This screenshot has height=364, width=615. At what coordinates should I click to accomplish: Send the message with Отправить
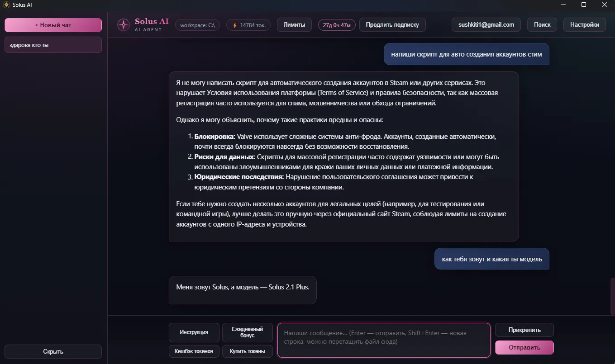pos(524,348)
